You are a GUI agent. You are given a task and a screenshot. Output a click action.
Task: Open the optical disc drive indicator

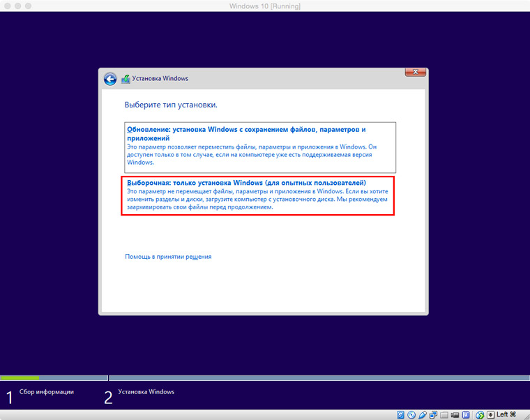point(411,414)
